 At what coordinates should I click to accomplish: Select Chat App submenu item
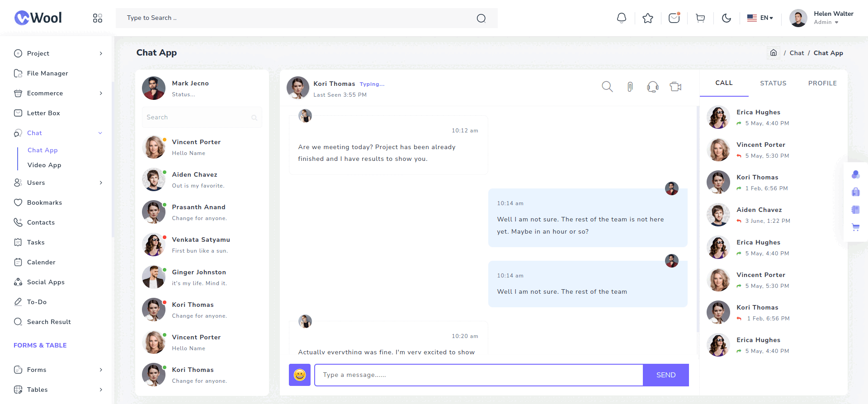click(42, 150)
